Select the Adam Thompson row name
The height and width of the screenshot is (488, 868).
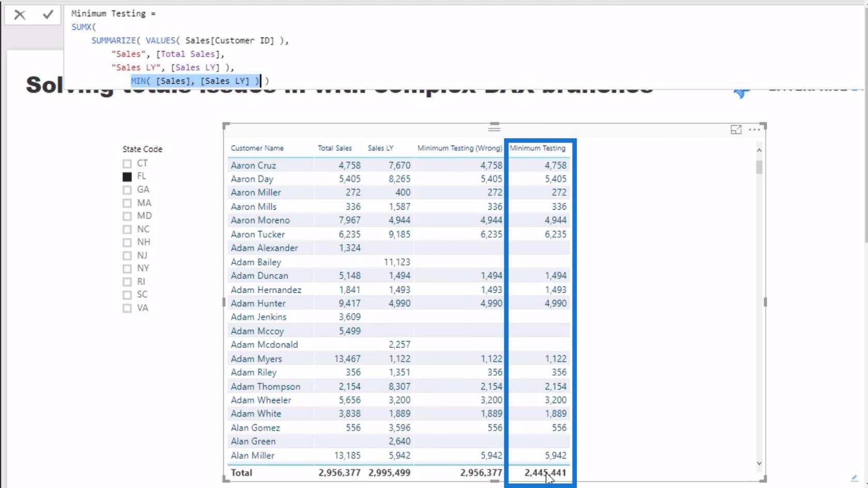(266, 386)
